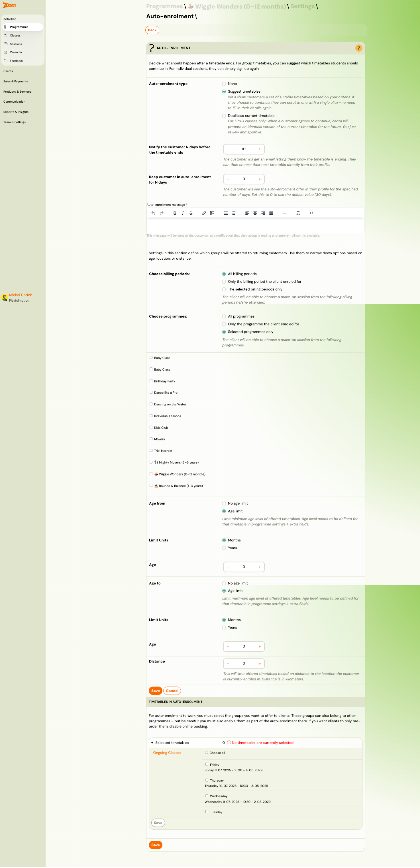Open Wiggle Wonders (0–12 months) breadcrumb link

(x=236, y=6)
